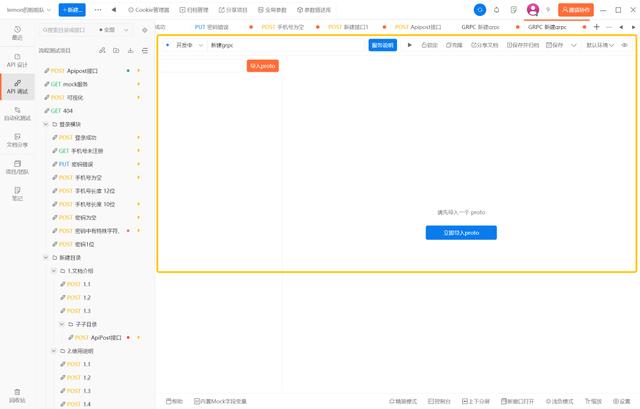Toggle the eye icon next to 默认环境
640x409 pixels.
pos(624,45)
